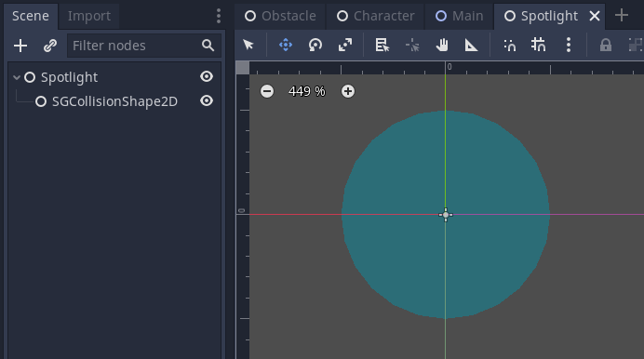
Task: Collapse the Spotlight tree node
Action: 17,77
